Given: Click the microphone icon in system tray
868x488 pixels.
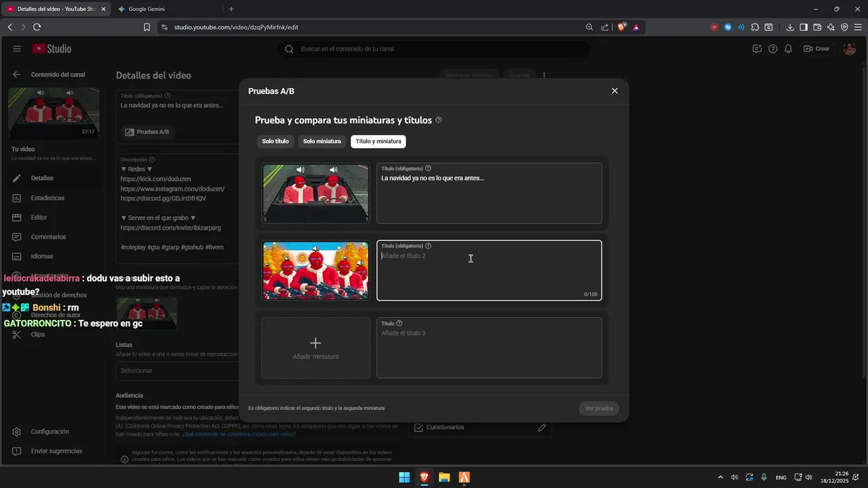Looking at the screenshot, I should (764, 477).
